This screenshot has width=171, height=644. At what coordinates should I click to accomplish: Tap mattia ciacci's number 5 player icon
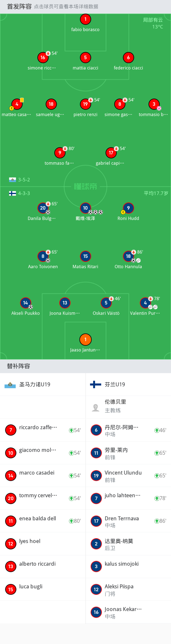(x=85, y=57)
